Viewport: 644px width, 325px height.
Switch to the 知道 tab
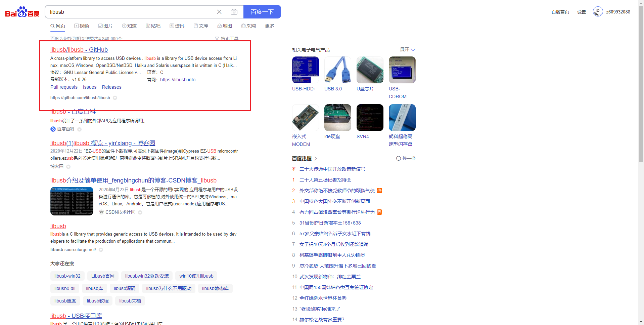129,26
